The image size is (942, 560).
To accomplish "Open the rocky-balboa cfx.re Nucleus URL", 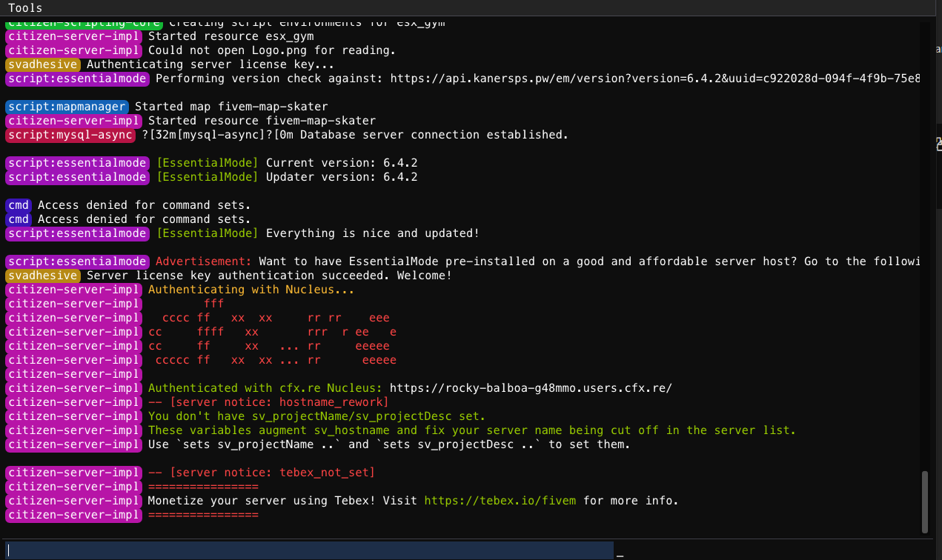I will (x=531, y=388).
